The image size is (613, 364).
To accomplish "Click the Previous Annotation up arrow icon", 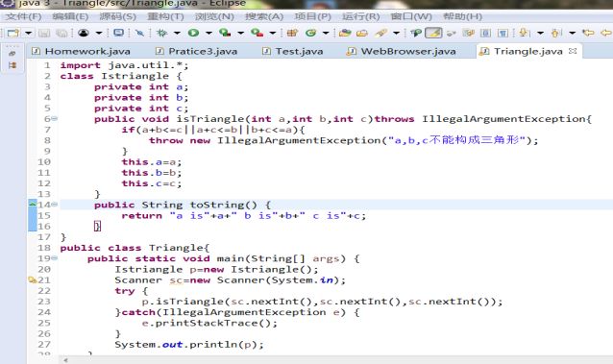I will (556, 33).
